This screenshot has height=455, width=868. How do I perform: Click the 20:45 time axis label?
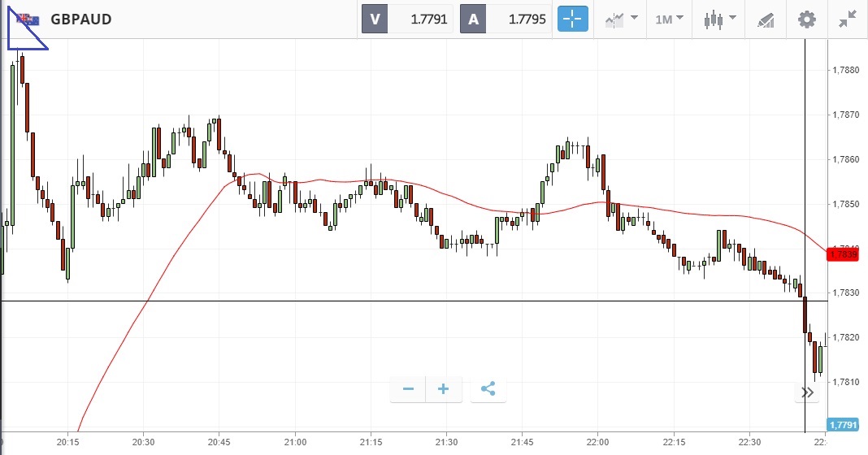219,442
